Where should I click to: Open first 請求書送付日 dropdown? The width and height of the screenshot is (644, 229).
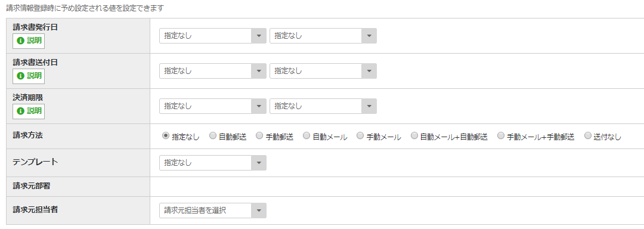[213, 71]
